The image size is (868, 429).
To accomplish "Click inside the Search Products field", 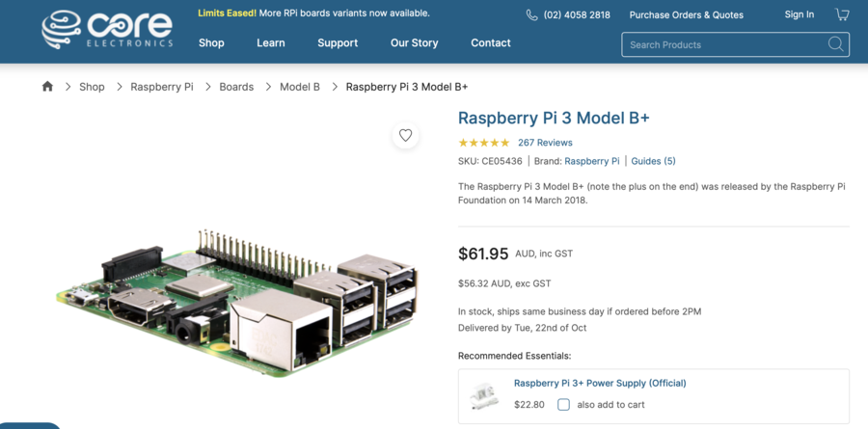I will click(723, 44).
